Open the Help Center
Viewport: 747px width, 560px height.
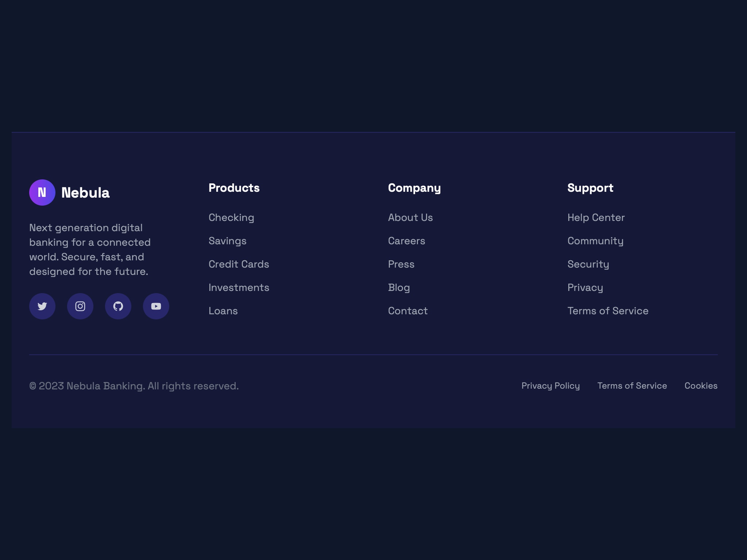pos(596,217)
